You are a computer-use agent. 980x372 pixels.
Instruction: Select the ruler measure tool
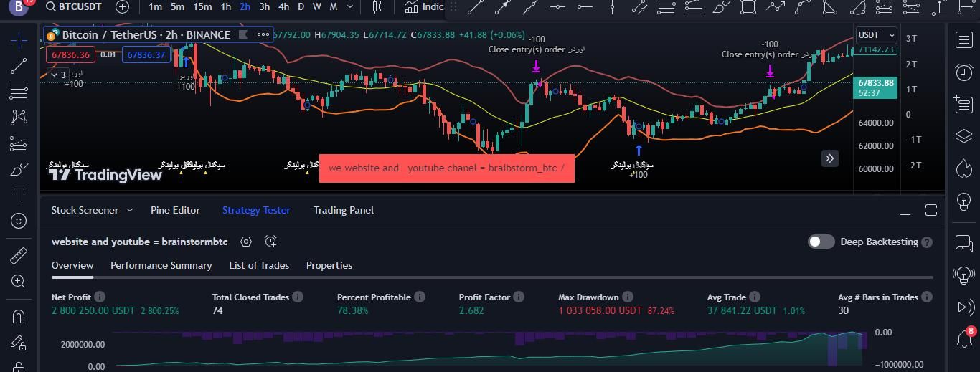coord(19,256)
